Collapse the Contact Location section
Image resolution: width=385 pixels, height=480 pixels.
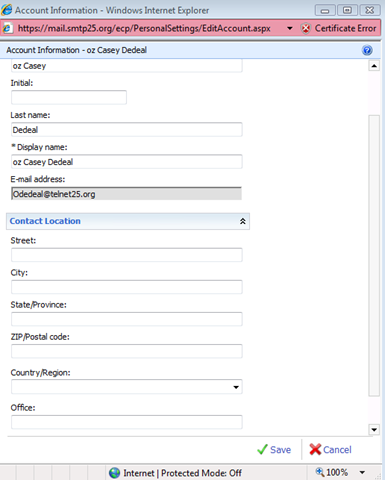pos(243,221)
